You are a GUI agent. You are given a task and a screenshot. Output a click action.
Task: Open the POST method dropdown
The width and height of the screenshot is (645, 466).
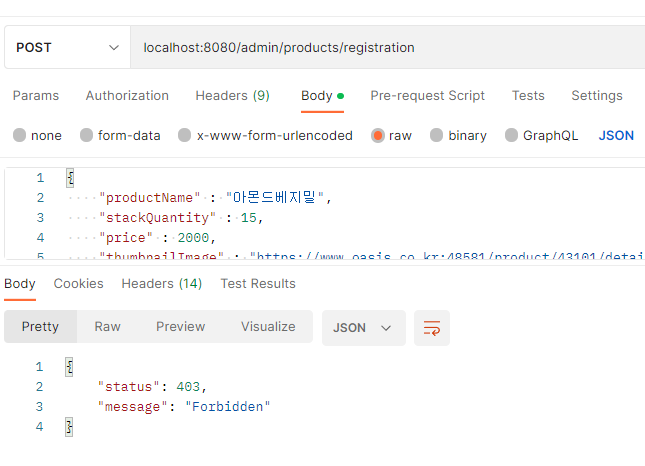(x=67, y=47)
